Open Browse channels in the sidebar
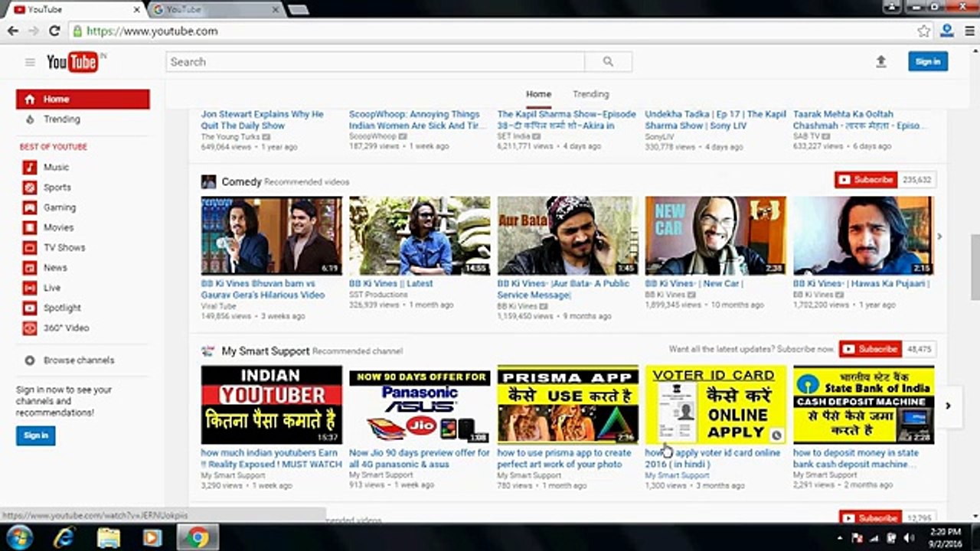This screenshot has height=551, width=980. (79, 360)
